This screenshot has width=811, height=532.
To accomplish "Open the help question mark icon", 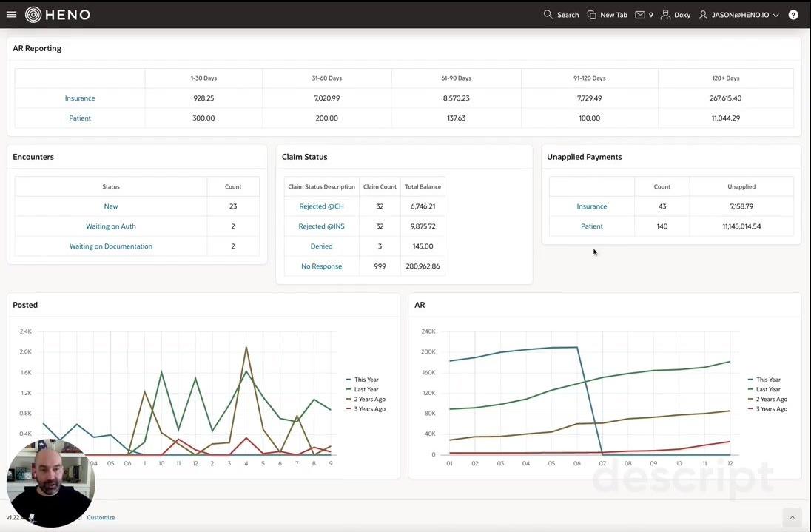I will tap(793, 15).
